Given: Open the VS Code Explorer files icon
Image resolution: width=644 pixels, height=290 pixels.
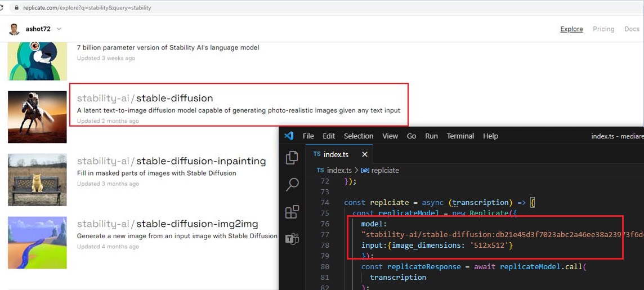Looking at the screenshot, I should [292, 157].
